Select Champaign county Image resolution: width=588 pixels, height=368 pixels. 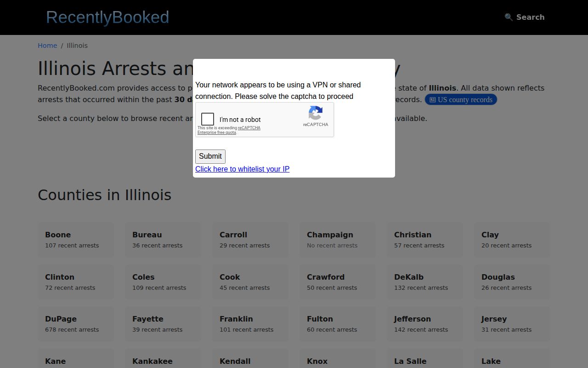click(338, 240)
